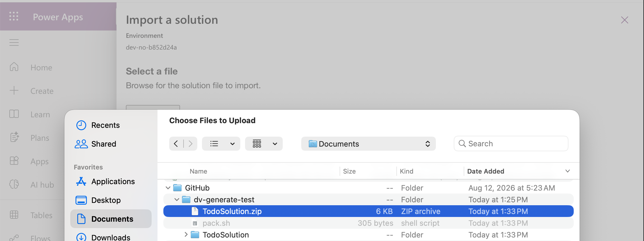Click the grid grouping icon
Screen dimensions: 644x241
(257, 144)
